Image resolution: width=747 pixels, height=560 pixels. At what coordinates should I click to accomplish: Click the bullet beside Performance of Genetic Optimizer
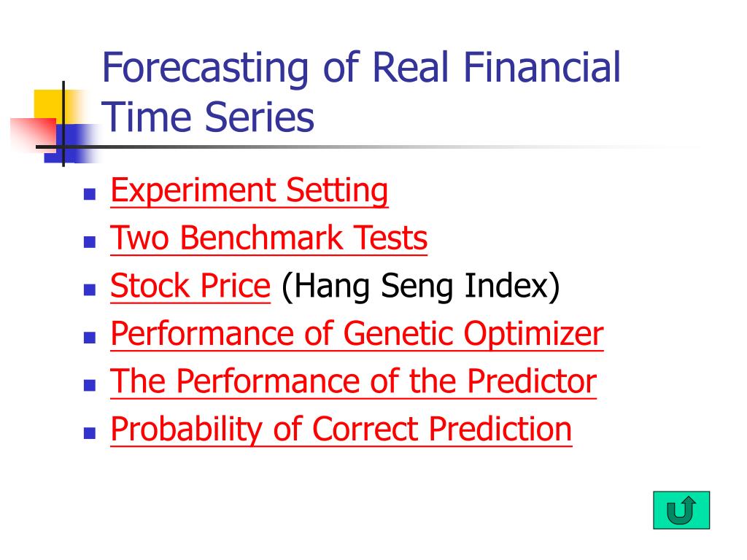point(90,338)
